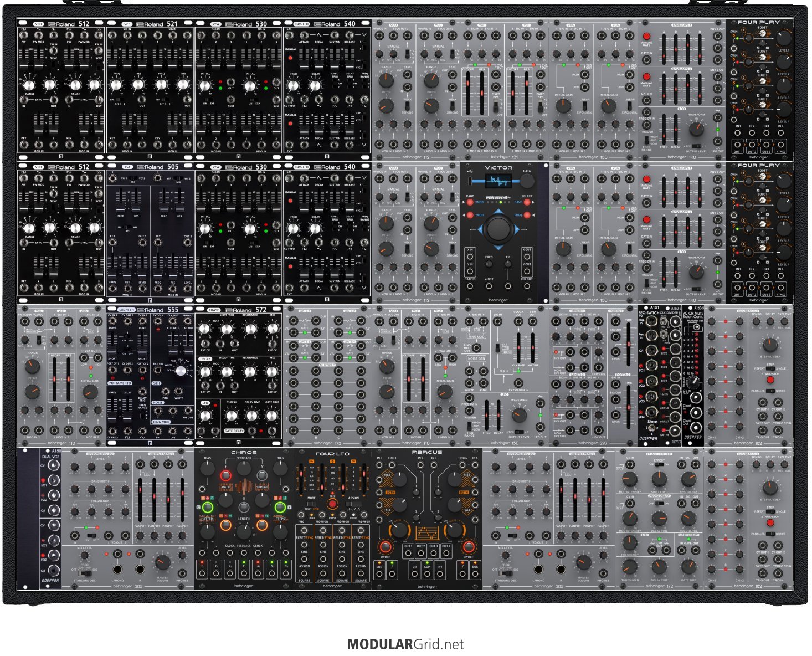The height and width of the screenshot is (656, 812).
Task: Click the Victor waveform display screen
Action: (x=498, y=182)
